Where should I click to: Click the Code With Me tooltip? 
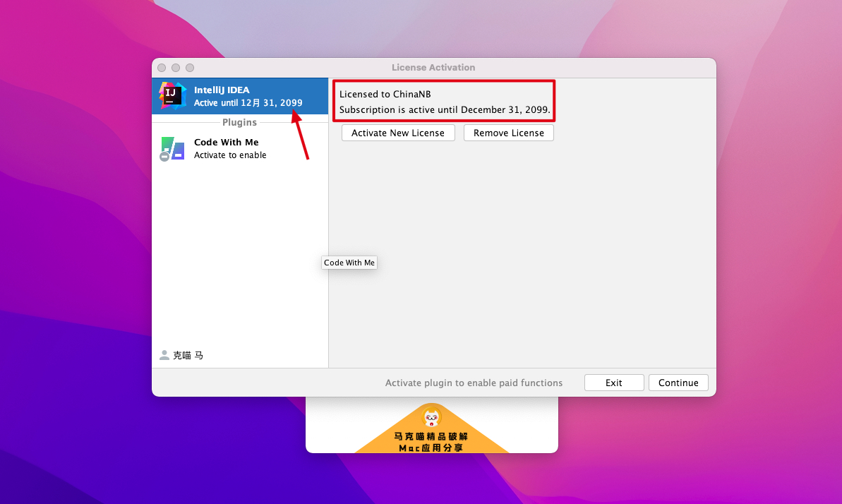pyautogui.click(x=349, y=263)
